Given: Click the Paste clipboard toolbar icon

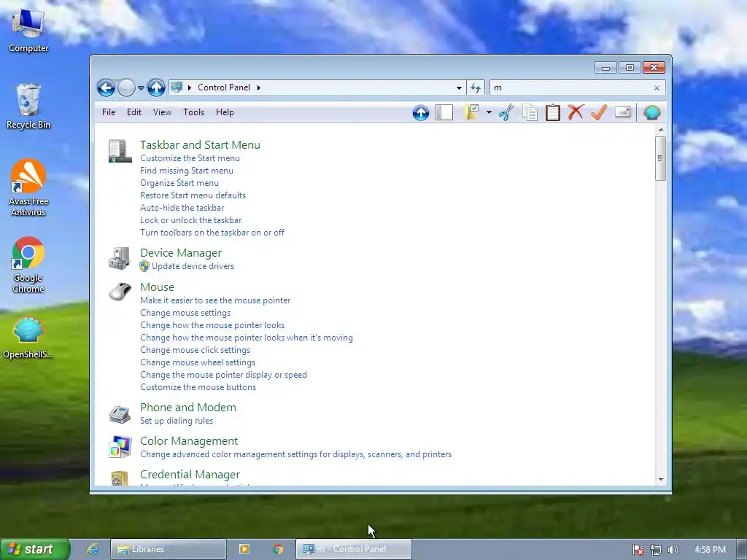Looking at the screenshot, I should coord(553,113).
